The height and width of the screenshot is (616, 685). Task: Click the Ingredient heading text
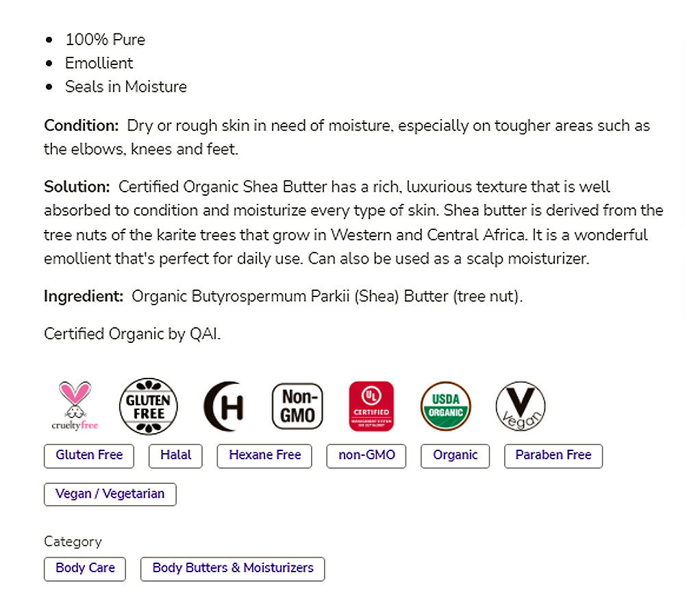[x=84, y=297]
